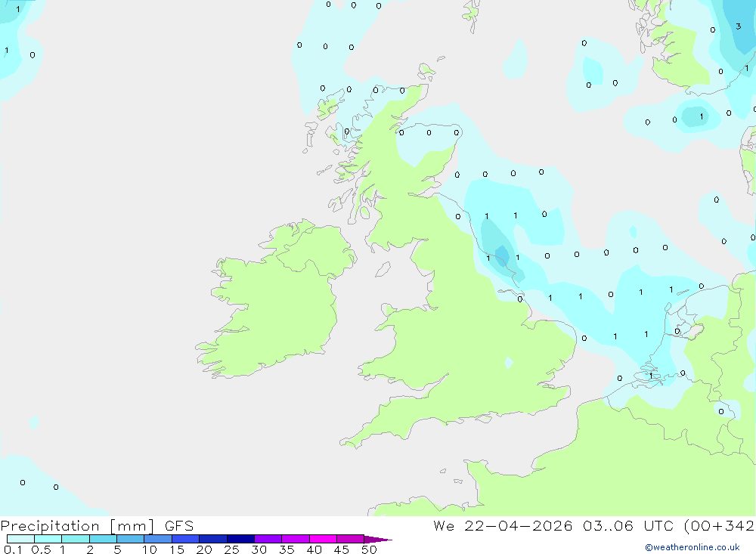Click the legend label "10"

point(150,549)
